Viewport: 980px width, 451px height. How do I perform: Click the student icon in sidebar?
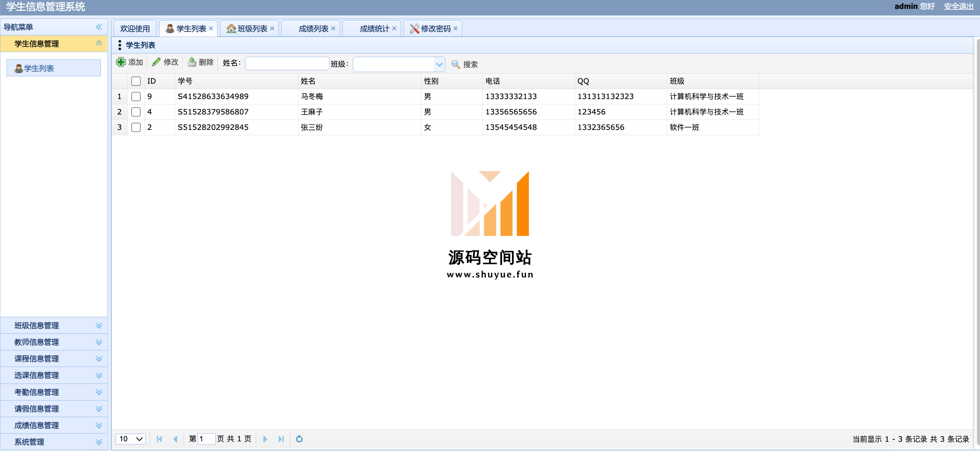point(18,69)
